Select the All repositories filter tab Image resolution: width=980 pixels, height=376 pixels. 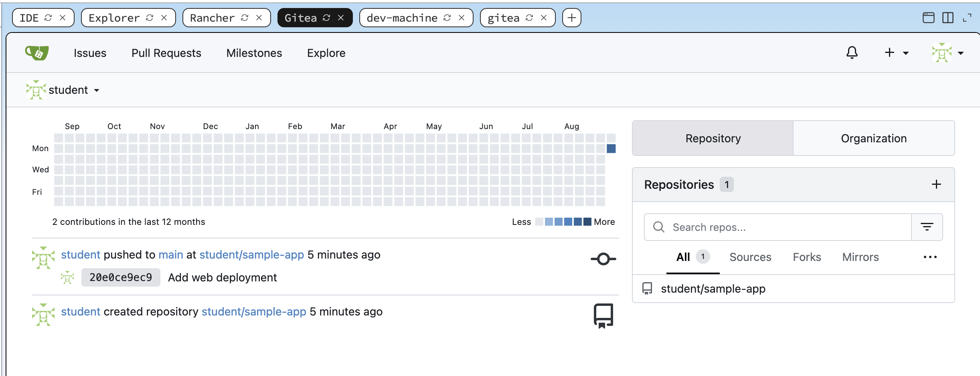pos(693,257)
